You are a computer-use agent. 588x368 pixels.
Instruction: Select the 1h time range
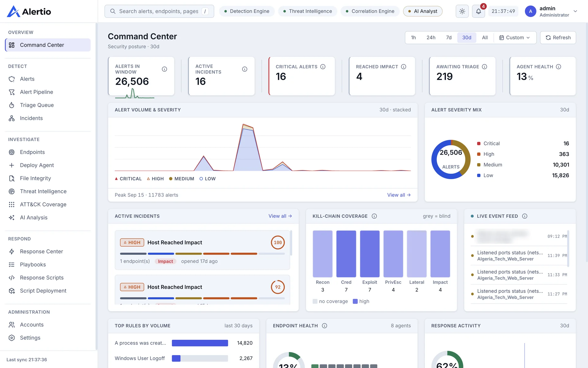coord(413,38)
